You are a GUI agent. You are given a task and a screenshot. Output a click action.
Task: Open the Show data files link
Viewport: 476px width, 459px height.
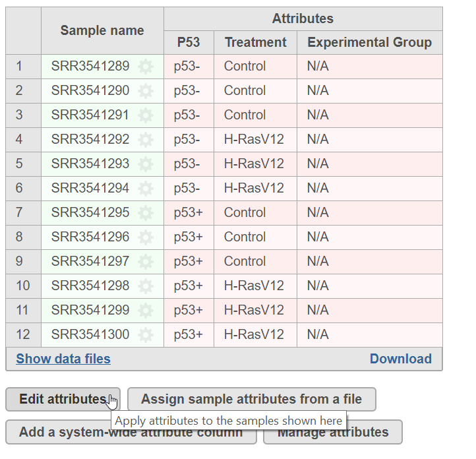pyautogui.click(x=63, y=359)
